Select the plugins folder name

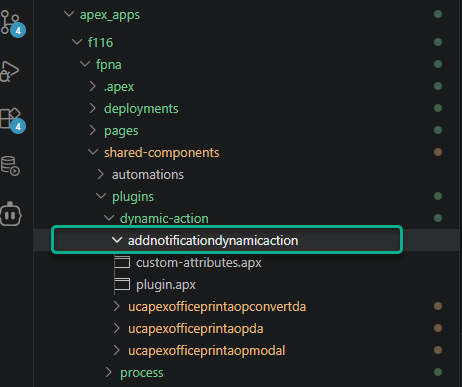pos(133,197)
